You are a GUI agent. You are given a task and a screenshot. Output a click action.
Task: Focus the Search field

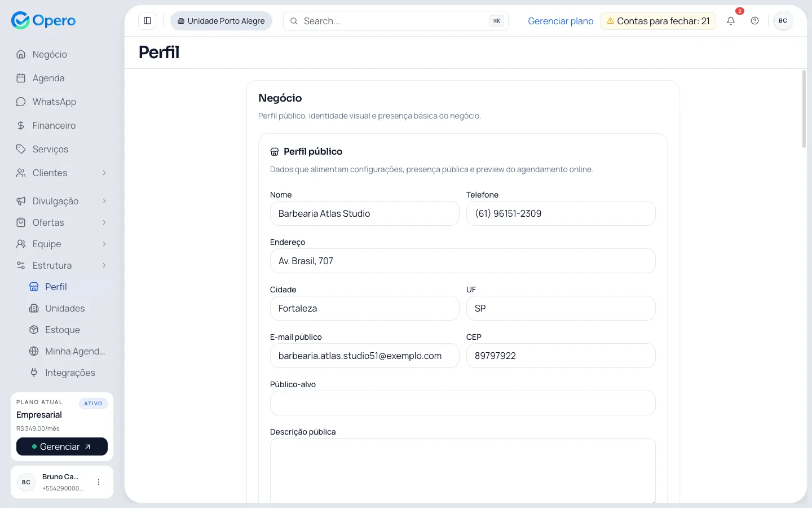coord(395,21)
